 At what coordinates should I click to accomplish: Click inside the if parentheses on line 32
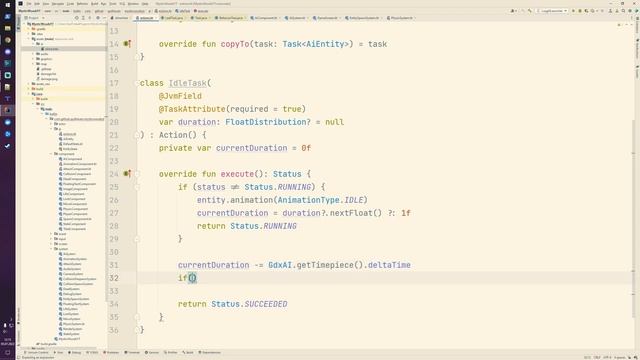192,278
